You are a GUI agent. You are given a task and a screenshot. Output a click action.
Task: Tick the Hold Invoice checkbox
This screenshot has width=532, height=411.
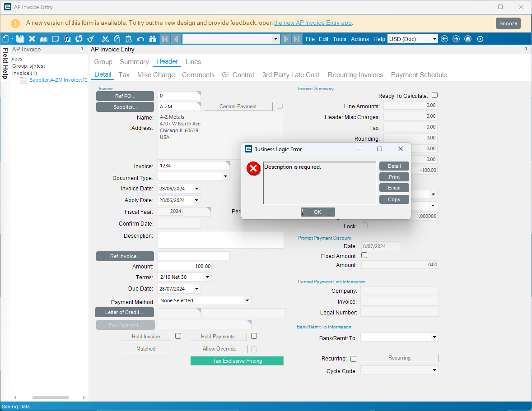pyautogui.click(x=178, y=336)
